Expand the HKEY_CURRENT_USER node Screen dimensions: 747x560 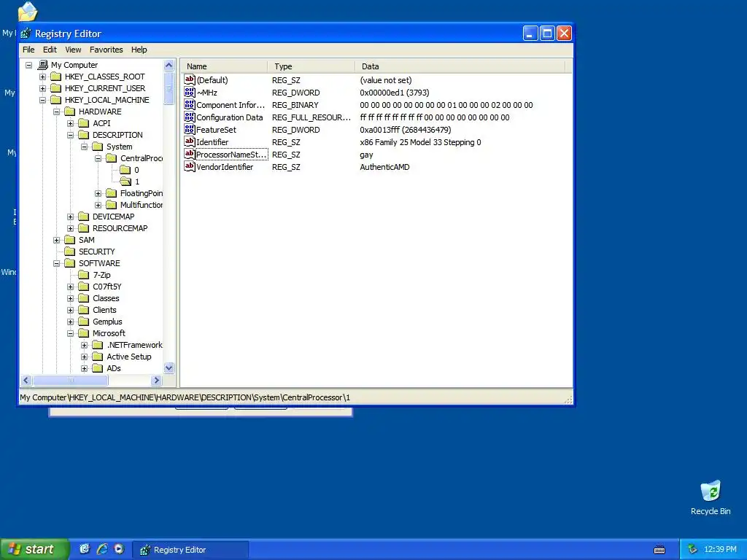[42, 88]
